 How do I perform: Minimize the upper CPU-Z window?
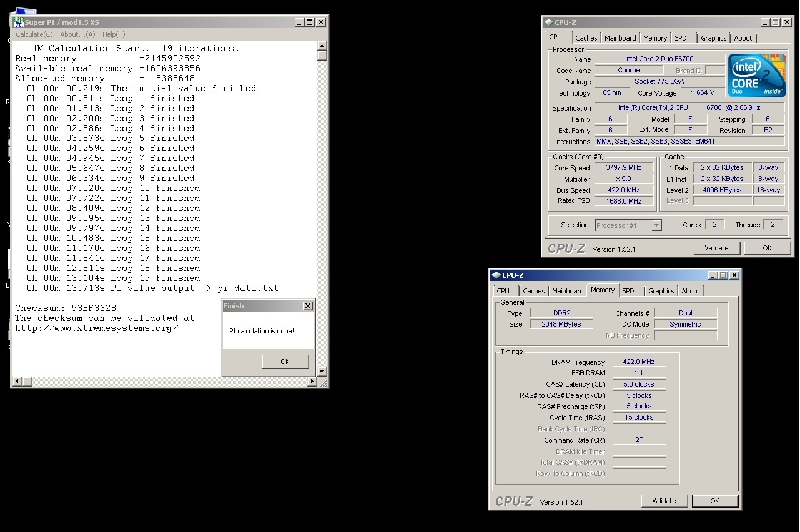coord(764,22)
